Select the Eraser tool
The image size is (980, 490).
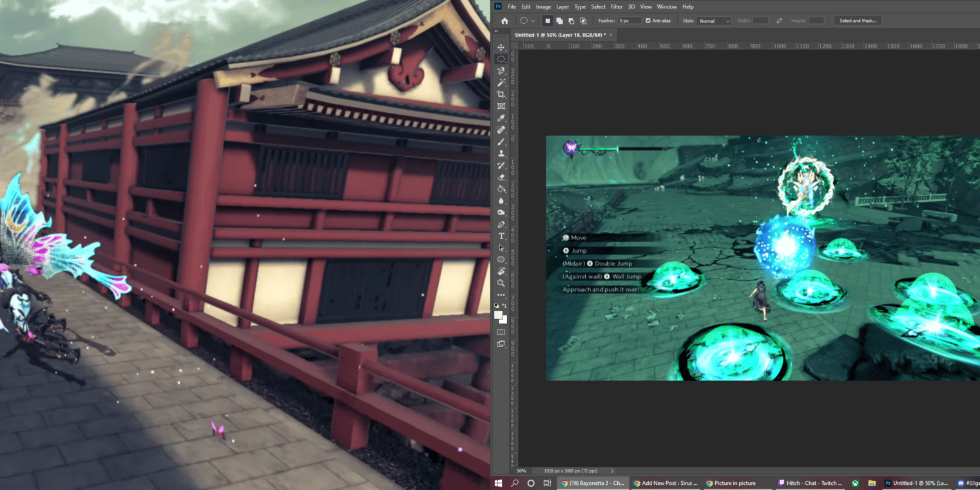[501, 177]
